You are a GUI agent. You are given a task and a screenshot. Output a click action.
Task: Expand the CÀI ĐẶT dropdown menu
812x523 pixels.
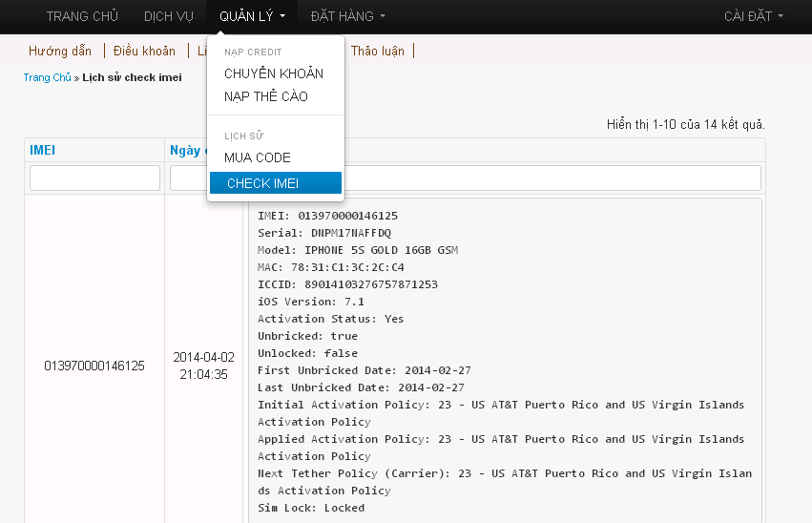click(753, 16)
